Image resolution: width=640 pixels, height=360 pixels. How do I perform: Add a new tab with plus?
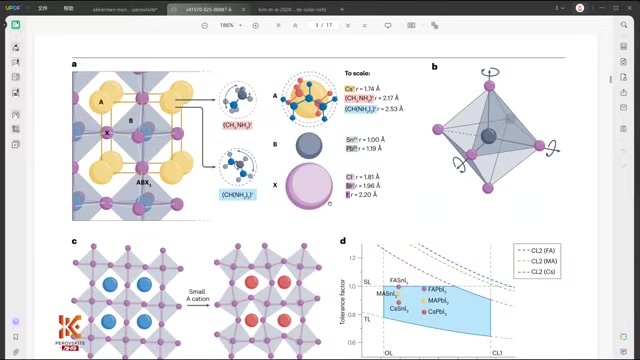342,9
